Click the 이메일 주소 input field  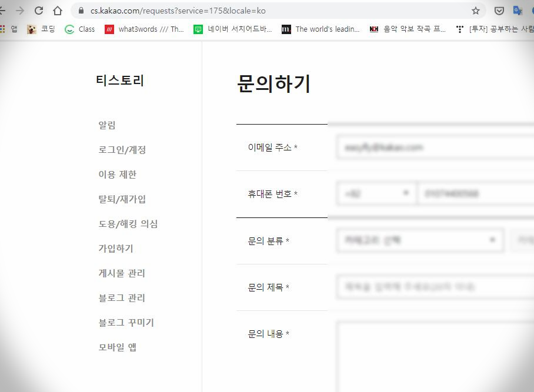tap(435, 148)
